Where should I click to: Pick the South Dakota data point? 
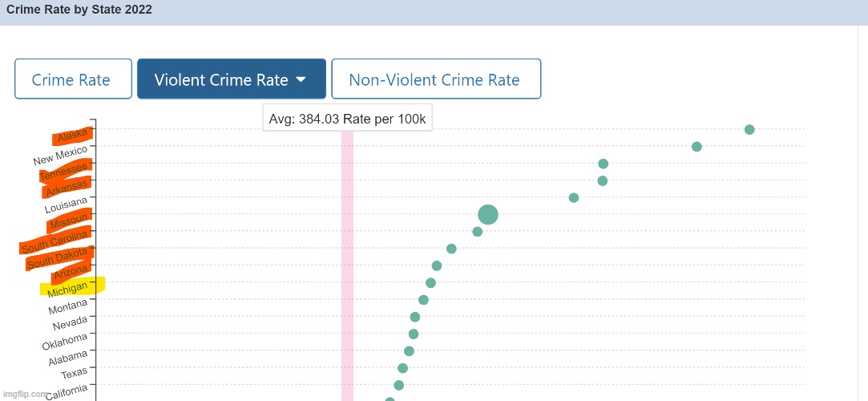[x=451, y=249]
